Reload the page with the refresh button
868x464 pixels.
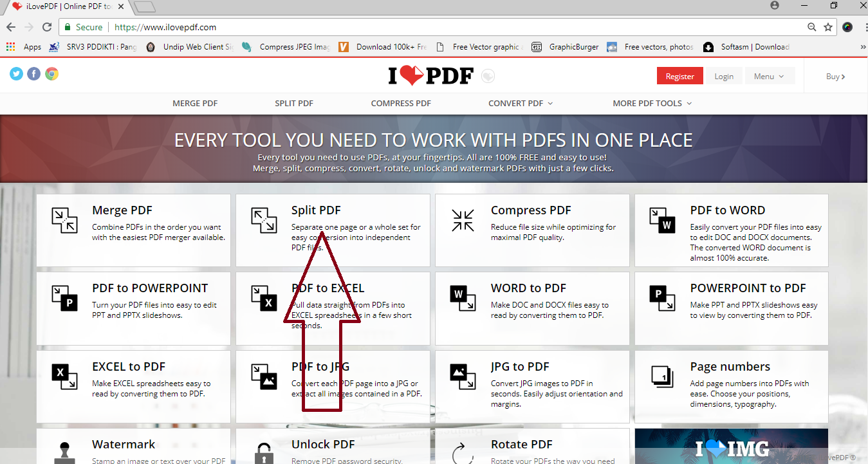coord(46,27)
